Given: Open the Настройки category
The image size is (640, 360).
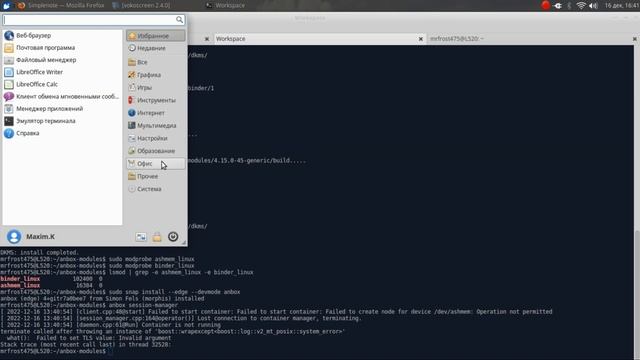Looking at the screenshot, I should (x=156, y=138).
